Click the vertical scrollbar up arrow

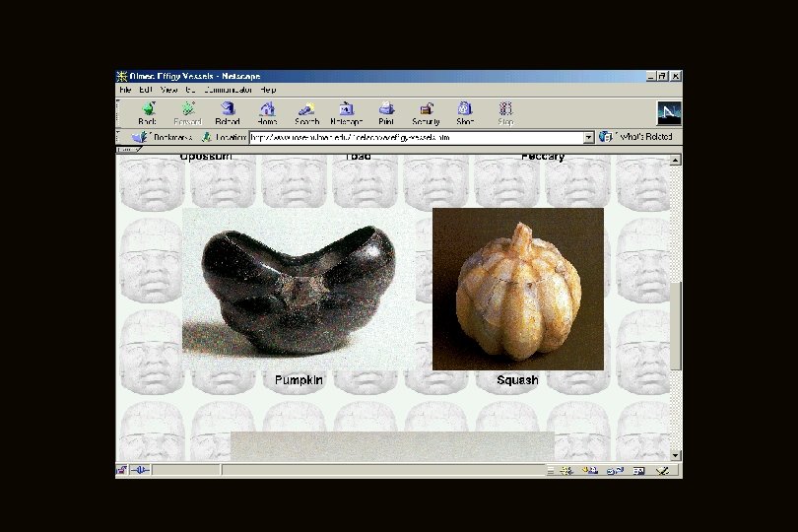tap(676, 160)
